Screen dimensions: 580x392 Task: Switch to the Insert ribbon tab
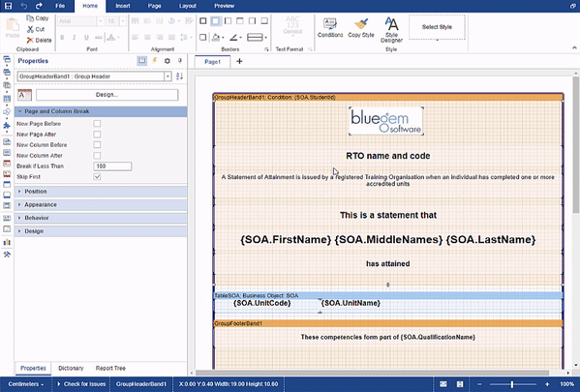pyautogui.click(x=122, y=6)
